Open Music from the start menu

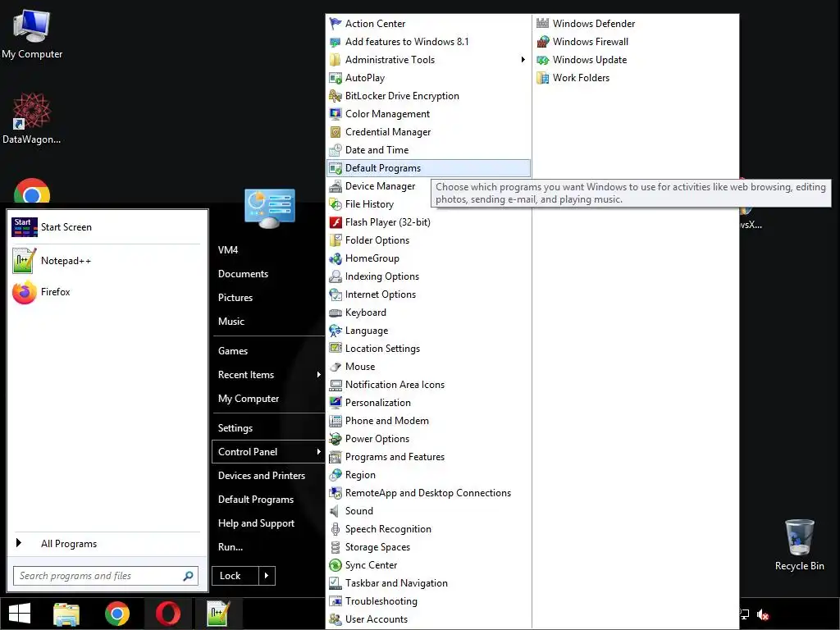[231, 322]
